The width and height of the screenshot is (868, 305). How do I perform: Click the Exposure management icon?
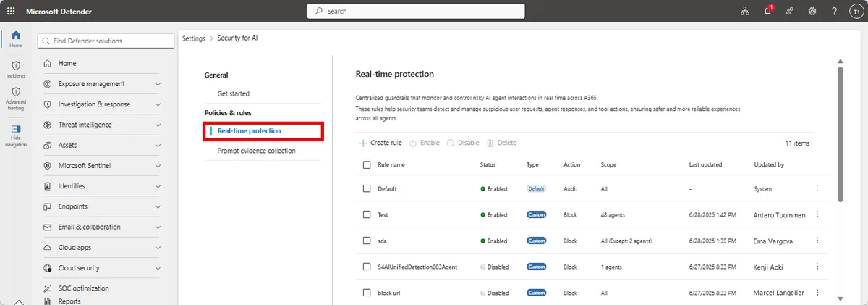tap(48, 84)
